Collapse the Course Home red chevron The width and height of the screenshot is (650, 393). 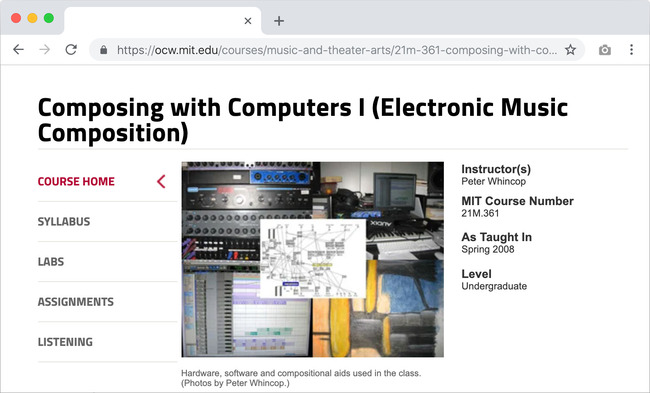(161, 182)
